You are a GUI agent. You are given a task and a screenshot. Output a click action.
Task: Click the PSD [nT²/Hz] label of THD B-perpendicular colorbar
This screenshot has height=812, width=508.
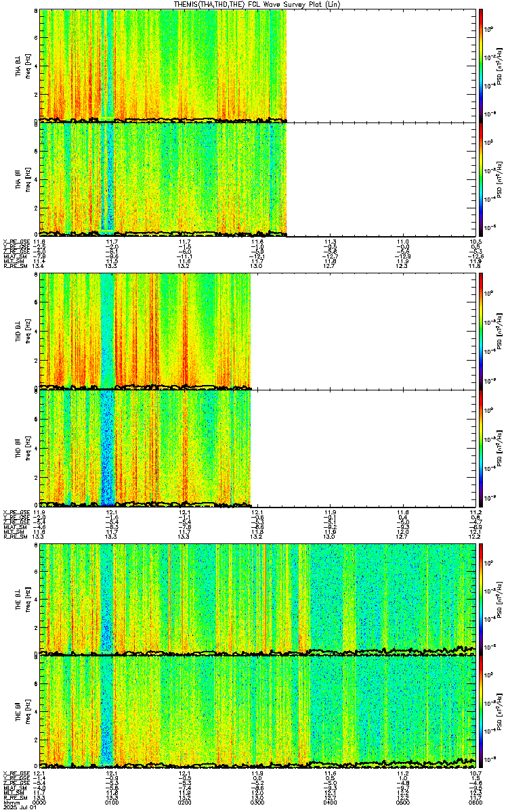tap(499, 330)
